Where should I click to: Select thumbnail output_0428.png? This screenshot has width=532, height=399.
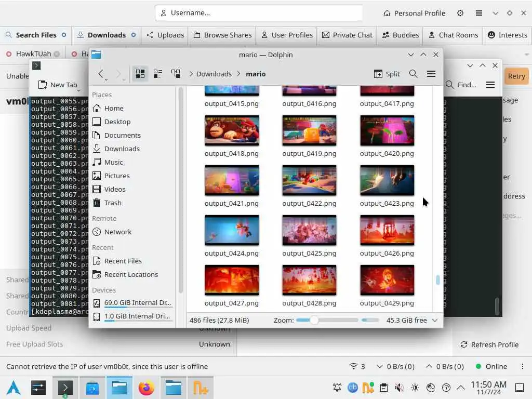coord(309,280)
